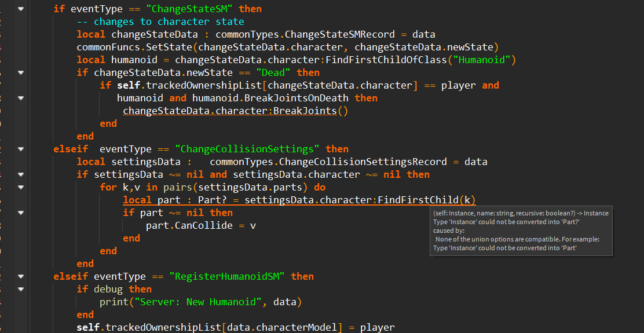Click the 'local humanoid' variable name
This screenshot has width=644, height=333.
coord(135,60)
